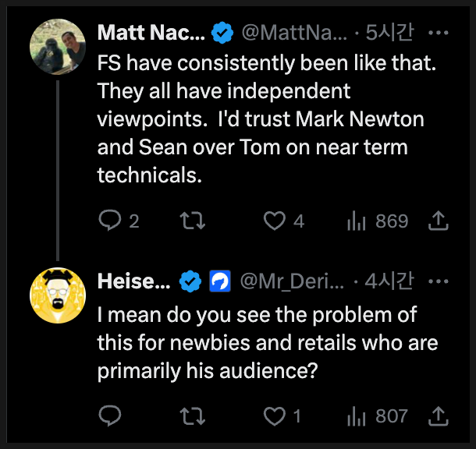
Task: Like Matt Nac's tweet
Action: pyautogui.click(x=275, y=221)
